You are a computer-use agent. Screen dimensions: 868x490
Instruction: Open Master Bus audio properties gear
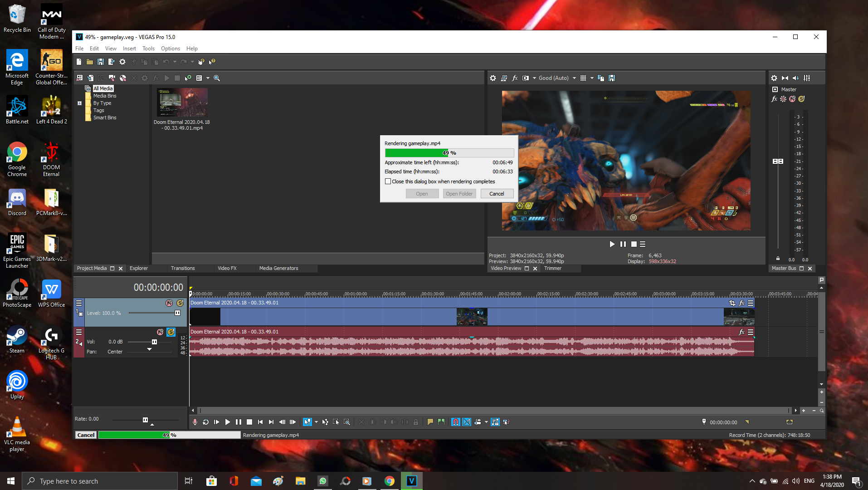click(774, 78)
